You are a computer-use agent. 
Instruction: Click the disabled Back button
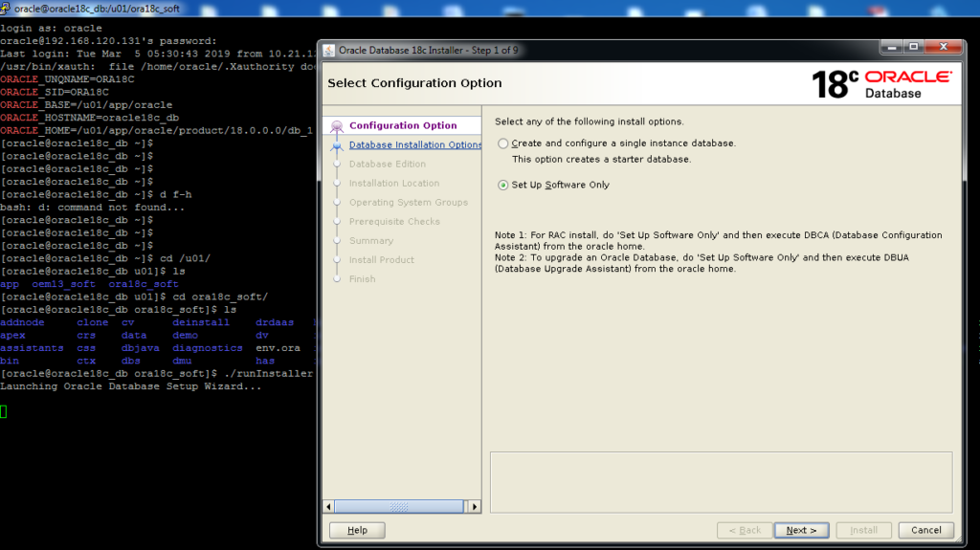coord(745,530)
